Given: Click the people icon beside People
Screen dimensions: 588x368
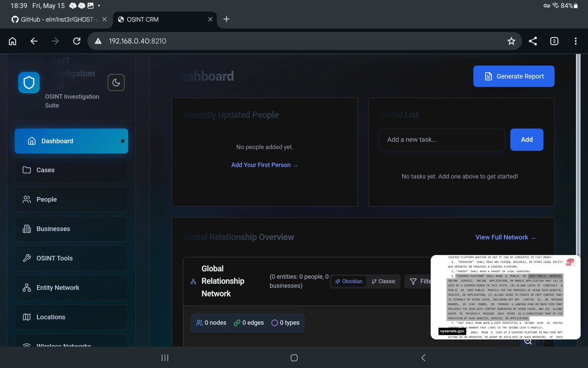Looking at the screenshot, I should click(27, 199).
